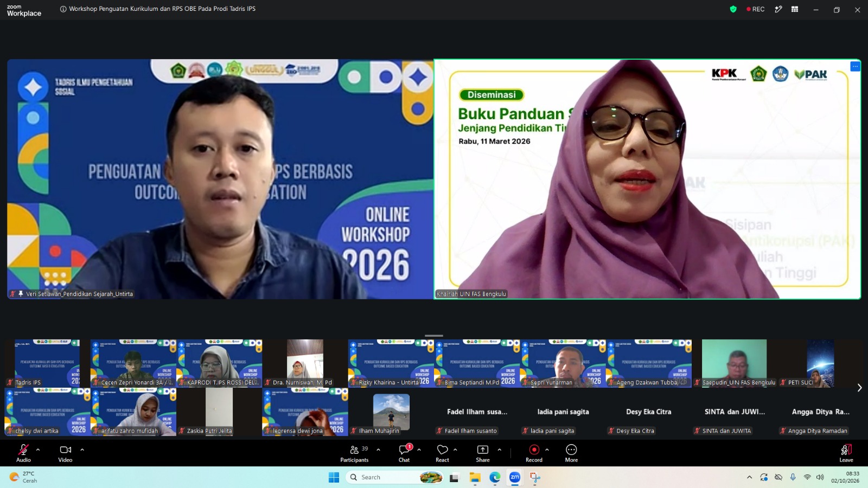Open the React emoji menu
Screen dimensions: 868x488
coord(442,453)
